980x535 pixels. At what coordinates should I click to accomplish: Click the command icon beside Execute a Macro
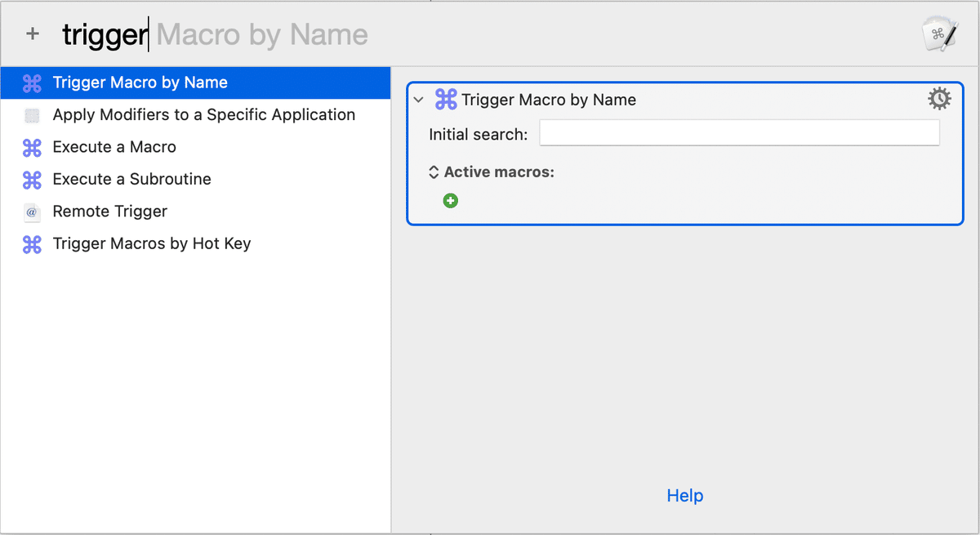click(x=32, y=147)
